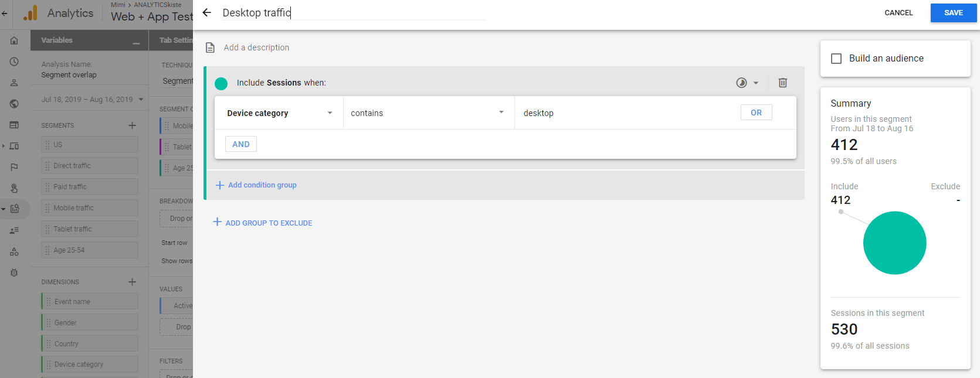Minimize the Variables panel with minus icon
The image size is (980, 378).
click(x=136, y=42)
